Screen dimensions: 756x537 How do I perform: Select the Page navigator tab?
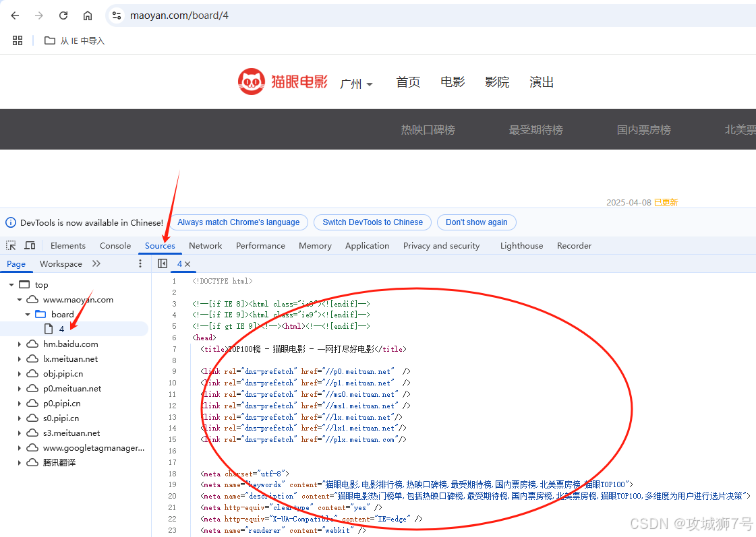16,264
